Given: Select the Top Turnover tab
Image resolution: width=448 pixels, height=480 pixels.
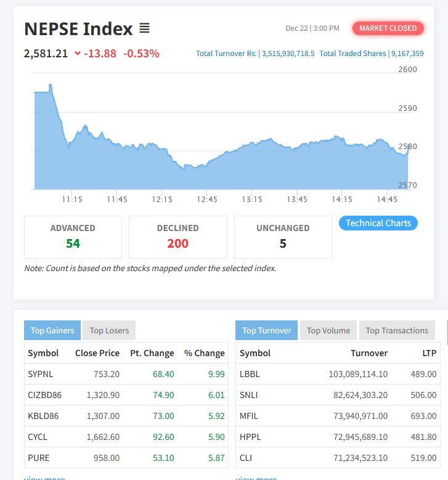Looking at the screenshot, I should 266,330.
